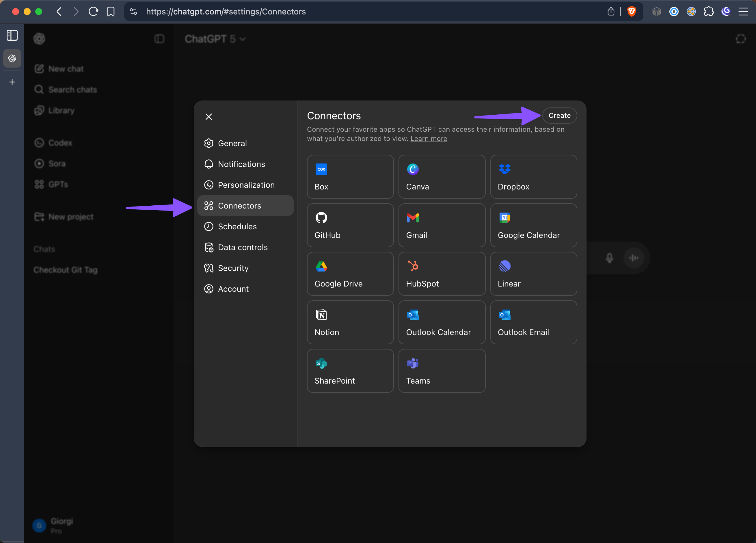Screen dimensions: 756x543
Task: Go back with the browser back arrow
Action: click(59, 12)
